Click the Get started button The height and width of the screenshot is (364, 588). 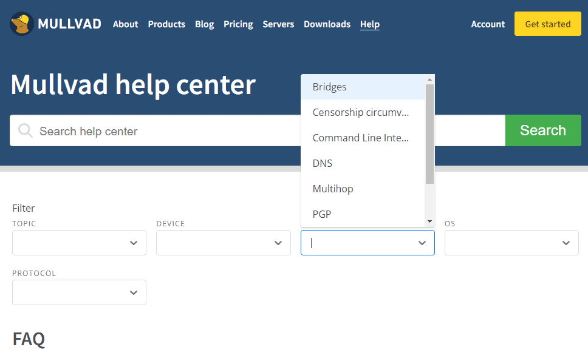point(547,24)
